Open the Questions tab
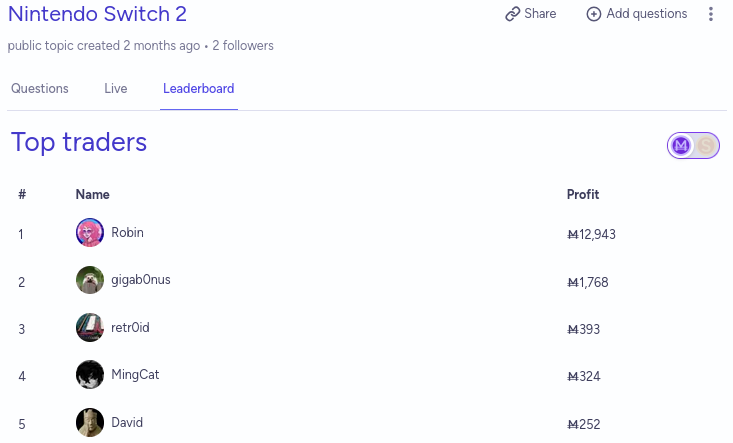The image size is (733, 443). point(40,89)
